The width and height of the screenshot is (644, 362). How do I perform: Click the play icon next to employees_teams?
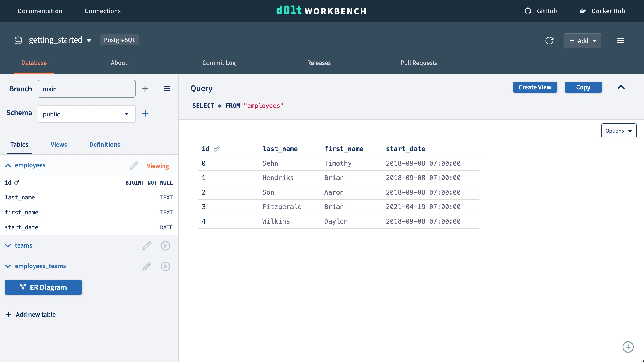point(165,266)
